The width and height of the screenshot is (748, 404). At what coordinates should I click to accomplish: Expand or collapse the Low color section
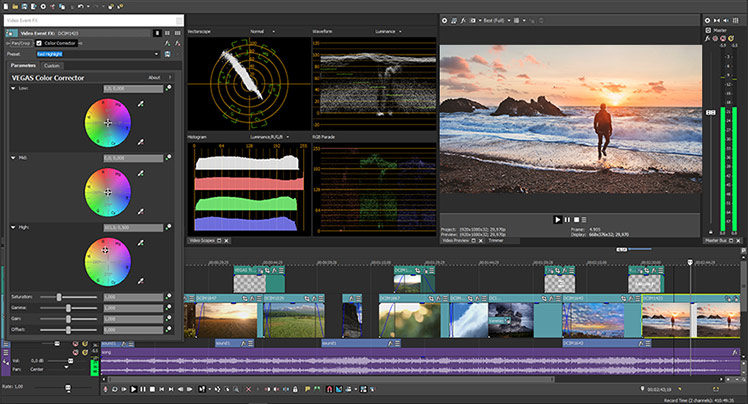click(13, 88)
